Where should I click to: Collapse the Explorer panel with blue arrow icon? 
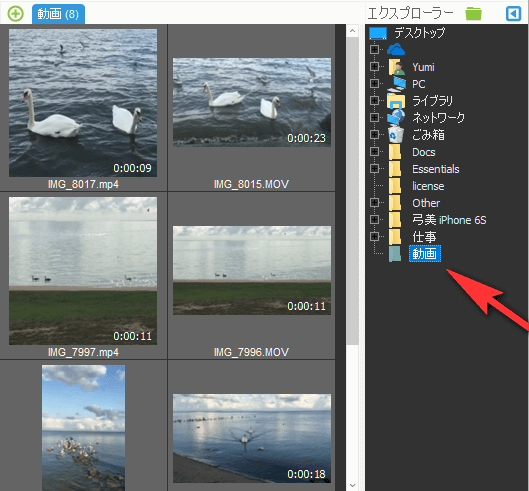(x=513, y=14)
